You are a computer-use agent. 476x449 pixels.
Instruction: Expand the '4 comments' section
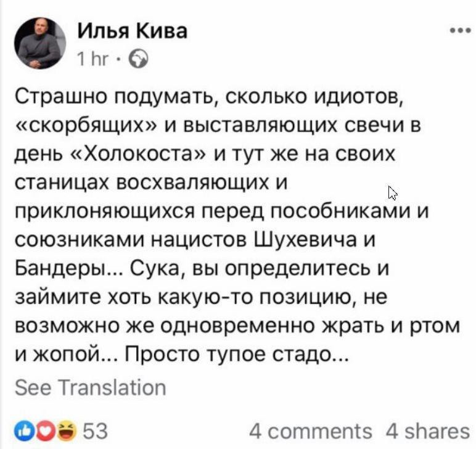[x=311, y=430]
